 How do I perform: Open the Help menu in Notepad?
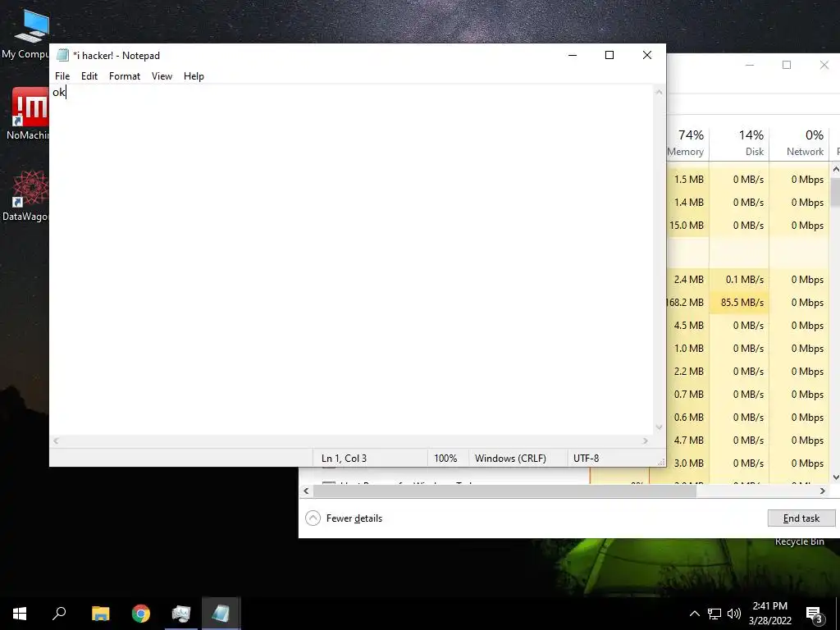(194, 76)
